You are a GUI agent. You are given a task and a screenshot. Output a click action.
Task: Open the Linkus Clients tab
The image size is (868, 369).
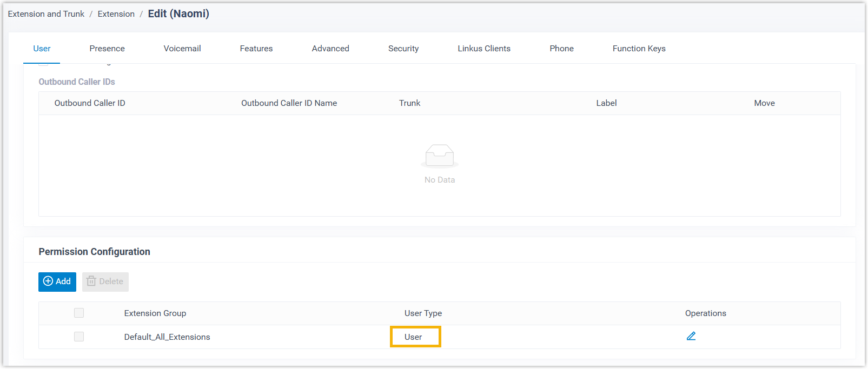click(484, 49)
